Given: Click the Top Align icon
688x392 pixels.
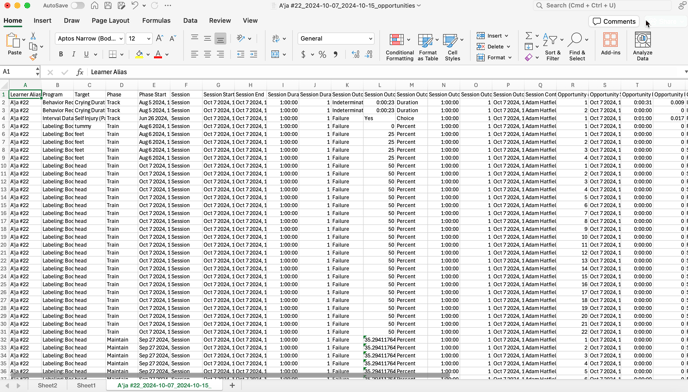Looking at the screenshot, I should click(x=194, y=38).
